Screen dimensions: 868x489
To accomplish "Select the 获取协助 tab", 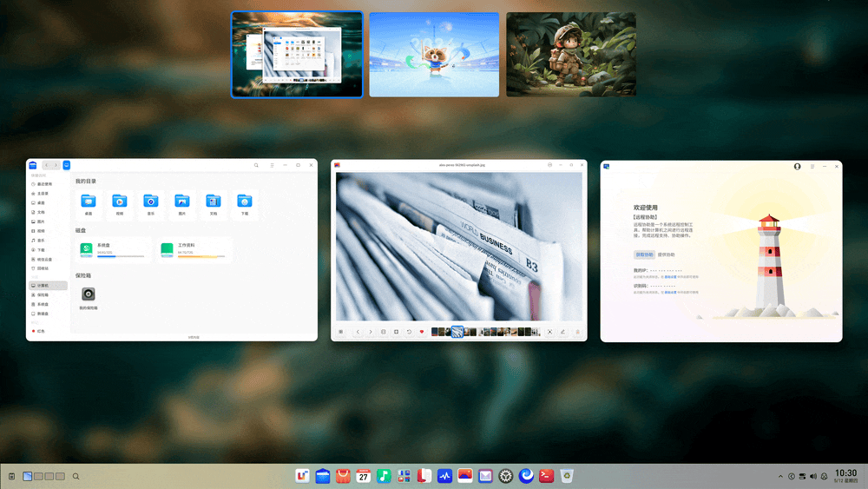I will coord(644,254).
